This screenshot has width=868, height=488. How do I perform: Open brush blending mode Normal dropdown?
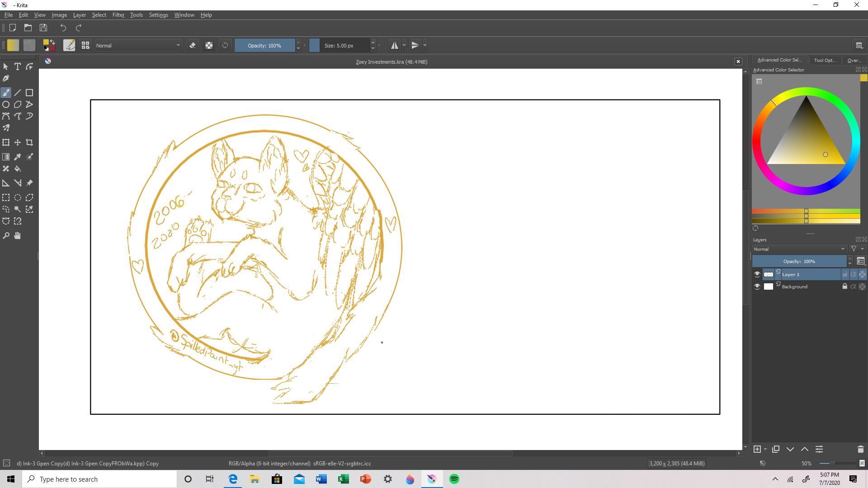point(138,45)
